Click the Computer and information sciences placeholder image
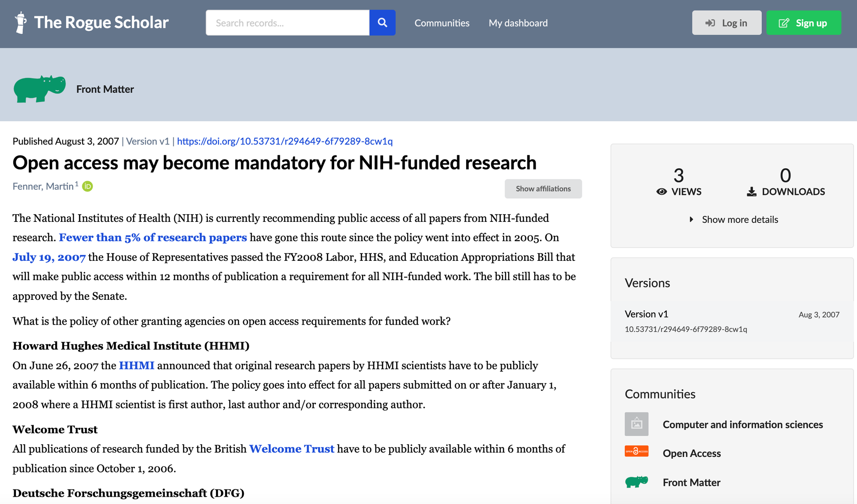 coord(636,424)
